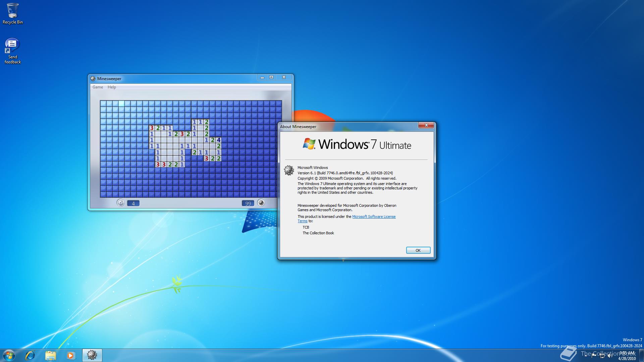Click the mine icon beside the 99 counter
The width and height of the screenshot is (644, 362).
[261, 203]
